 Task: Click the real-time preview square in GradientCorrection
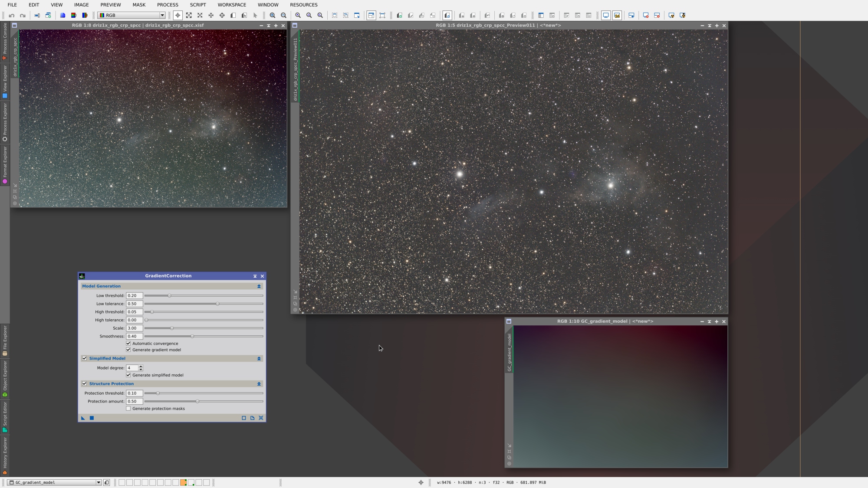(243, 418)
